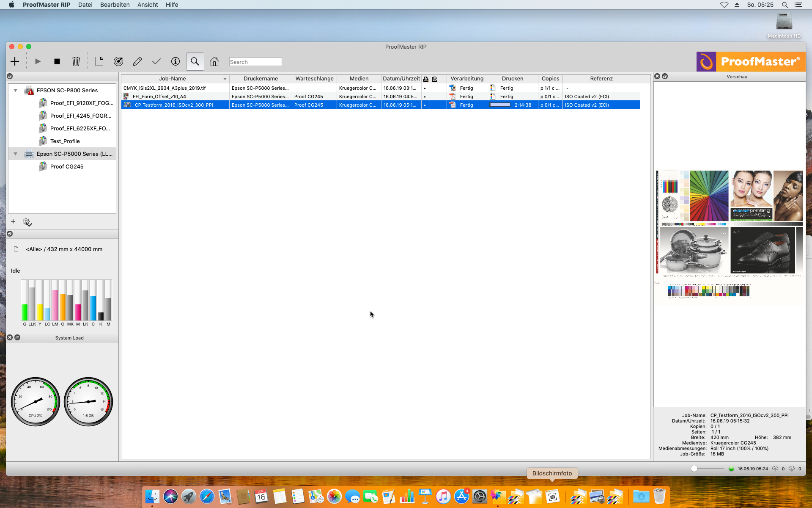Delete job with the trash icon
Viewport: 812px width, 508px height.
tap(76, 62)
